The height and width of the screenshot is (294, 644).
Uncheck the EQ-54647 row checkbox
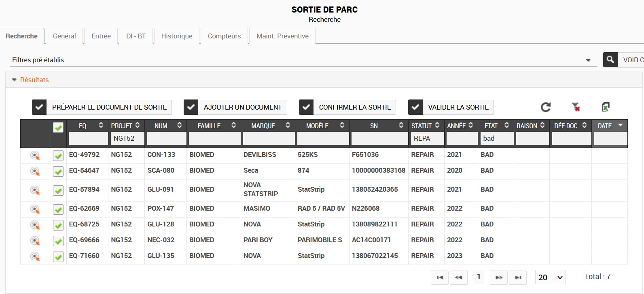point(58,171)
